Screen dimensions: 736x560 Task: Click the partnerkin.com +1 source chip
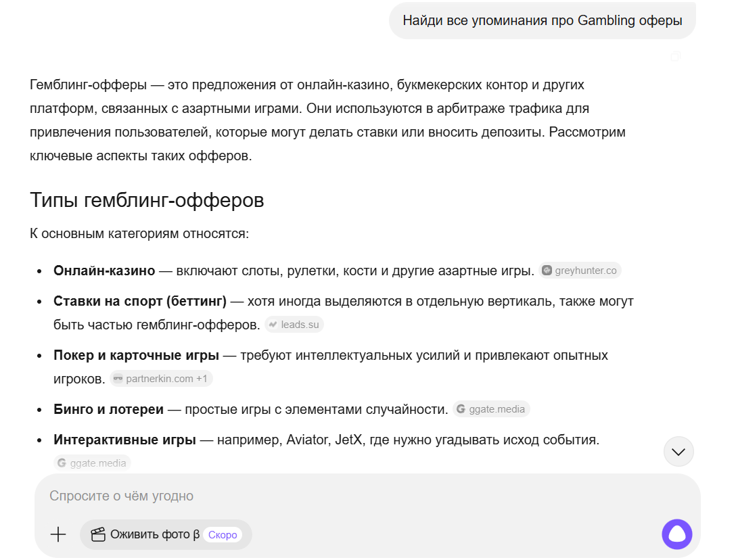161,378
